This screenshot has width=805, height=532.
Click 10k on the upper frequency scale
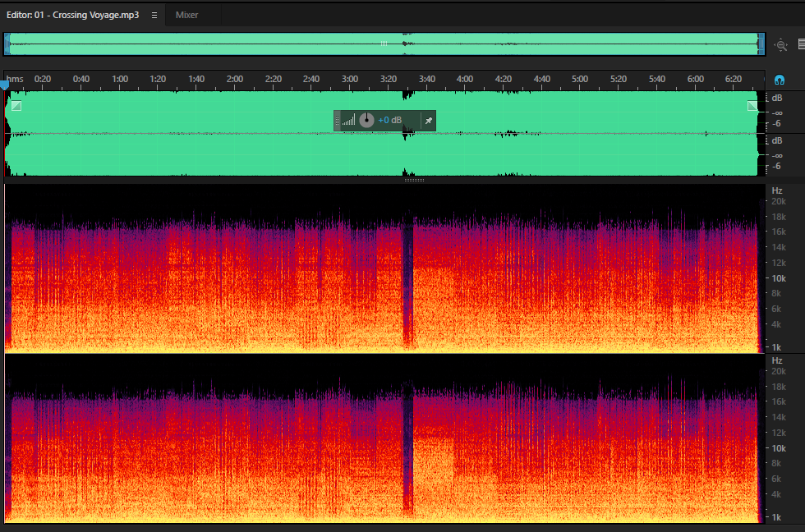[x=779, y=278]
